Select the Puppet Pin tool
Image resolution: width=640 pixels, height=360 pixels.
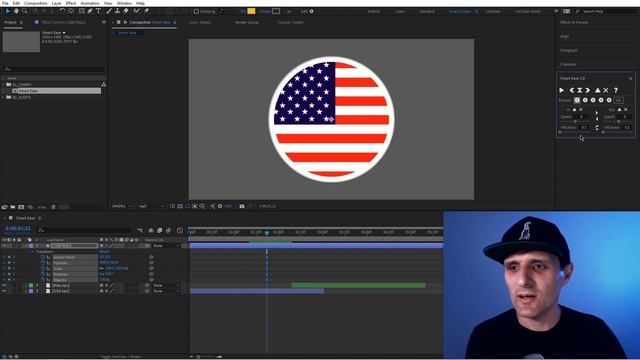coord(146,11)
